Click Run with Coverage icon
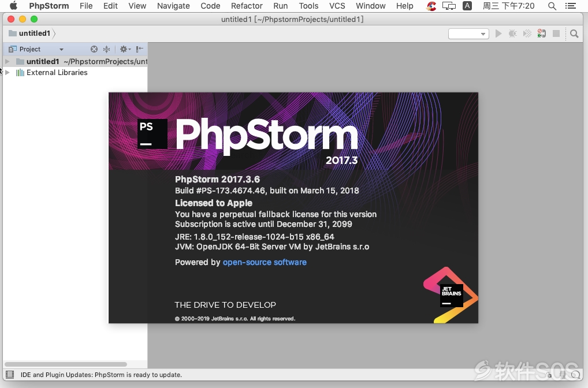 (x=527, y=33)
